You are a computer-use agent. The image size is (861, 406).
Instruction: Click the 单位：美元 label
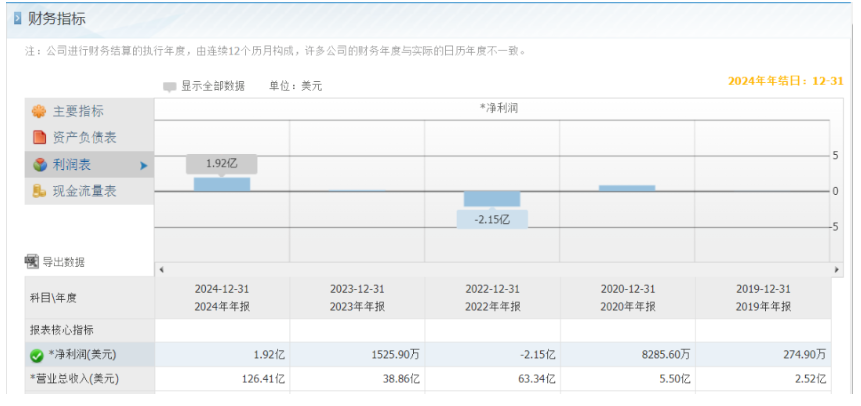click(x=295, y=86)
